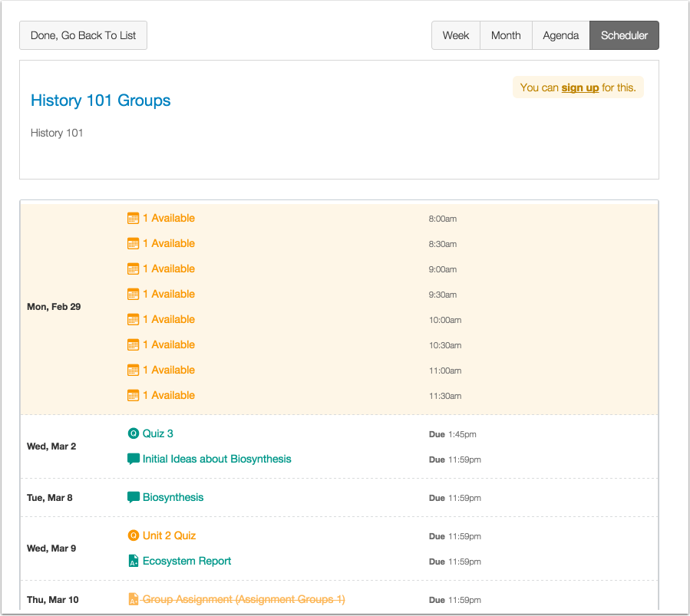Select the Unit 2 Quiz icon
This screenshot has width=690, height=616.
tap(134, 535)
